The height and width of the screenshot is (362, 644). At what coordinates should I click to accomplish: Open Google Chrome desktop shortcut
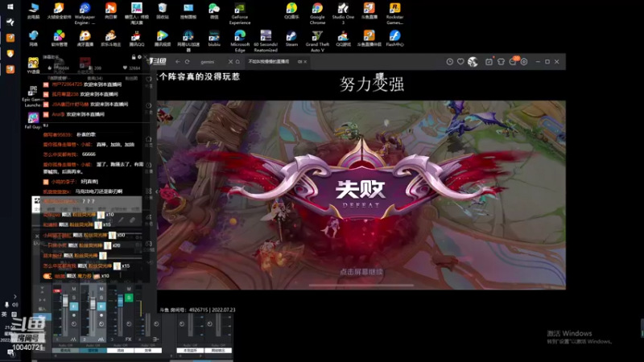coord(317,13)
